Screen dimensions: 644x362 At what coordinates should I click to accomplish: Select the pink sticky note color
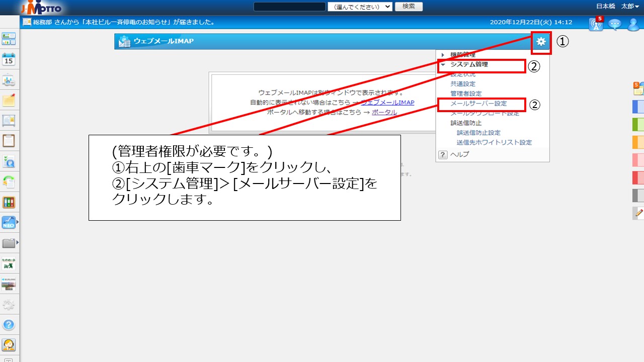pyautogui.click(x=638, y=160)
